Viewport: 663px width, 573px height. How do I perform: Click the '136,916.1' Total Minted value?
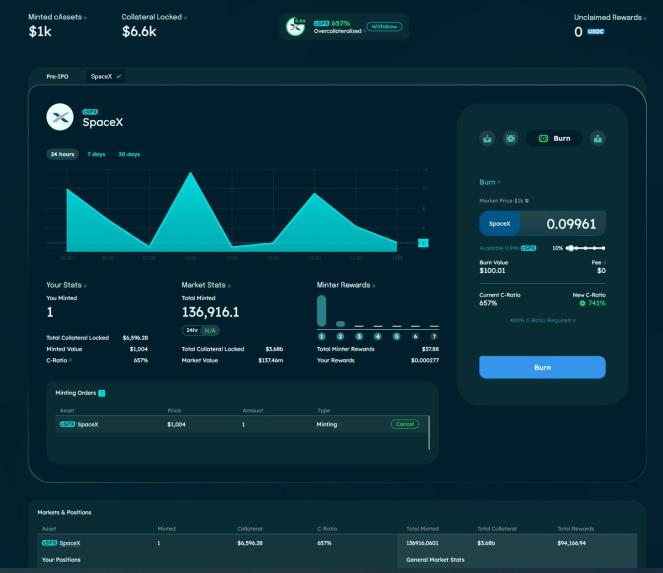click(x=211, y=312)
